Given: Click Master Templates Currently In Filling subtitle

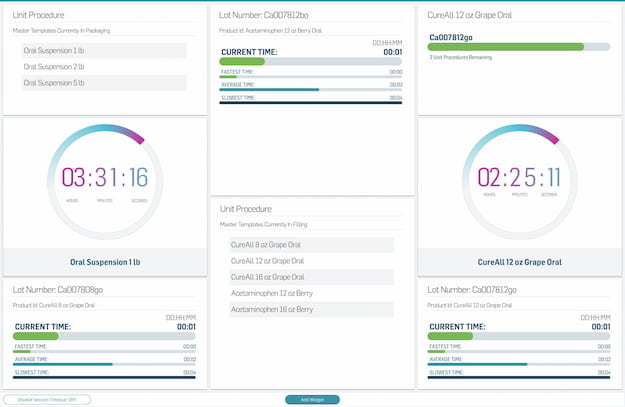Looking at the screenshot, I should click(x=263, y=224).
